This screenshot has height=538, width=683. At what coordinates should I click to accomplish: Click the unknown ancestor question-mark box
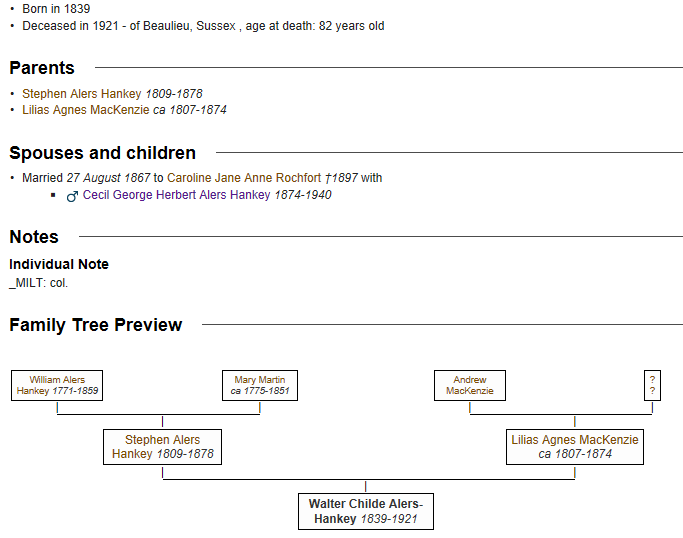pyautogui.click(x=652, y=386)
